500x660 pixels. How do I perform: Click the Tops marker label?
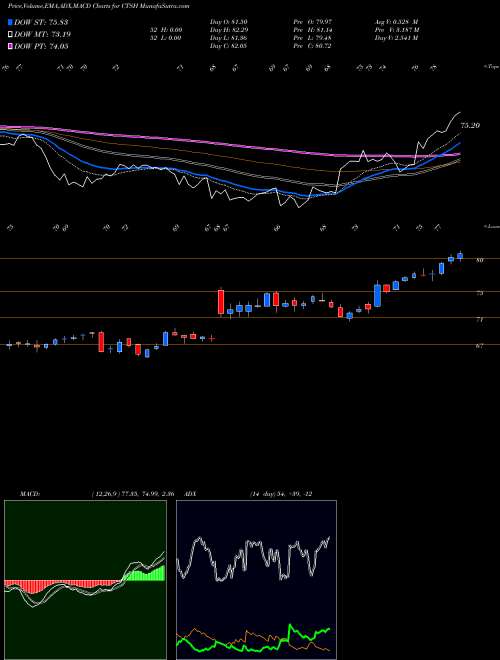[x=491, y=67]
